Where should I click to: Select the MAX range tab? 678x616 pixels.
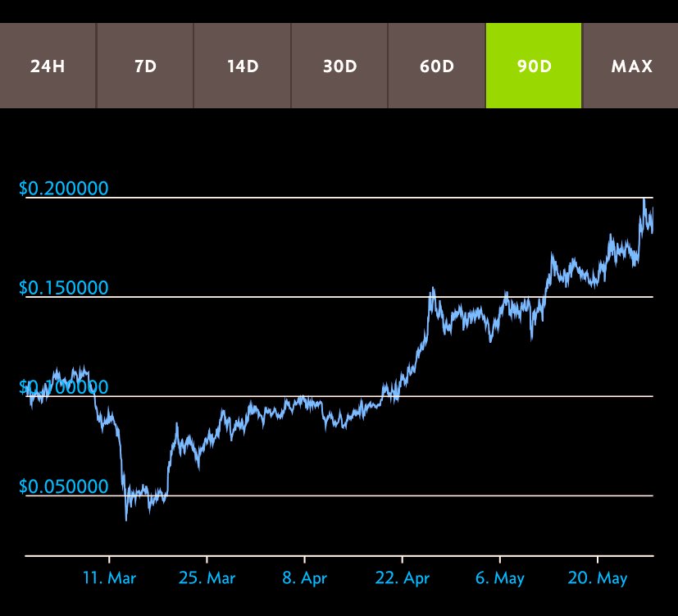coord(631,66)
